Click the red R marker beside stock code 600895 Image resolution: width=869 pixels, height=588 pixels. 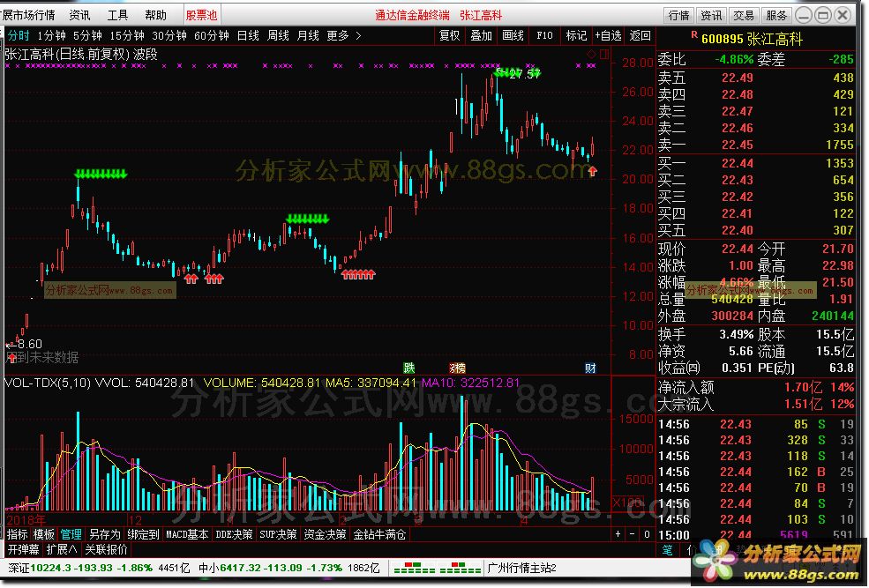point(694,35)
